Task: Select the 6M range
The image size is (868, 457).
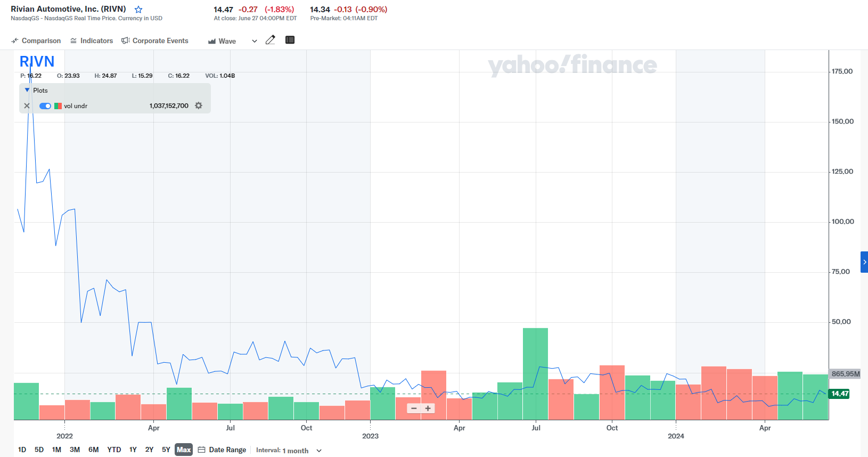Action: coord(93,450)
